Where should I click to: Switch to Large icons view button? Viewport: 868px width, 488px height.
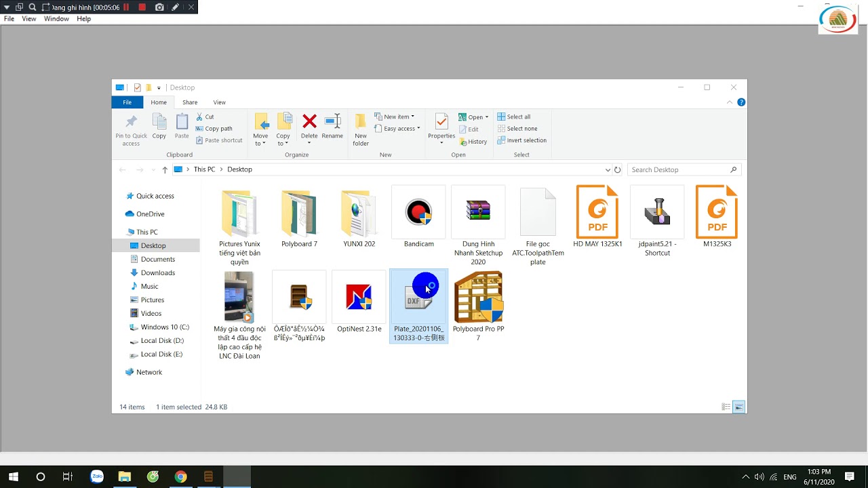click(738, 407)
